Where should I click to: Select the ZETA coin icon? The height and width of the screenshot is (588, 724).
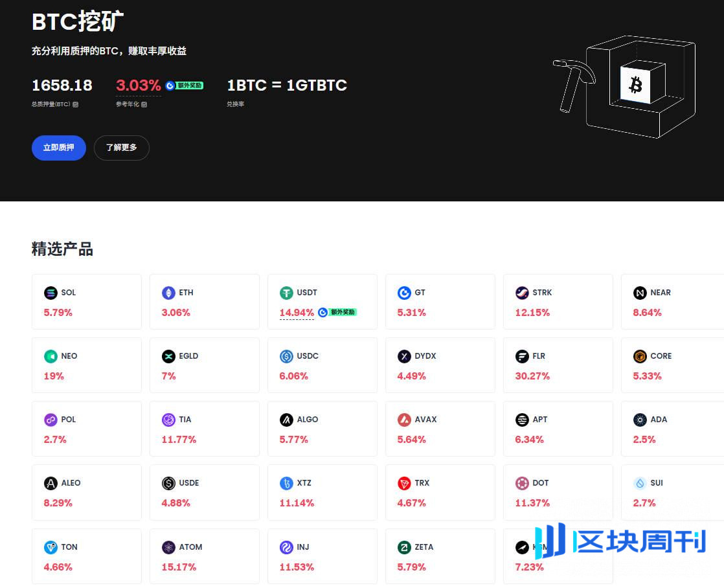404,547
